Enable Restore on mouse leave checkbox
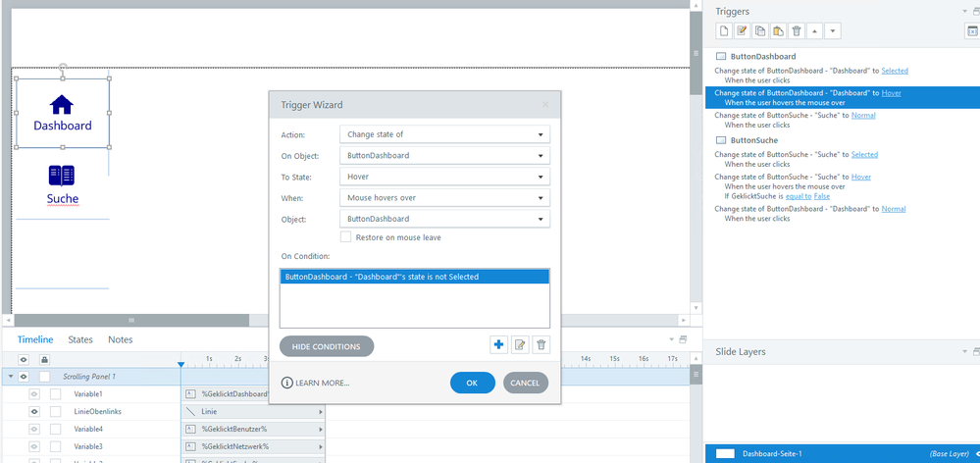 pyautogui.click(x=345, y=237)
